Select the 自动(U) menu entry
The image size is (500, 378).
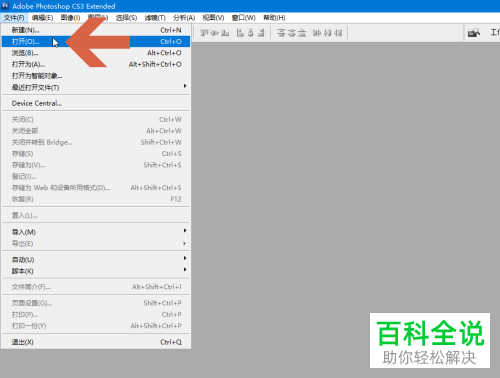[96, 260]
